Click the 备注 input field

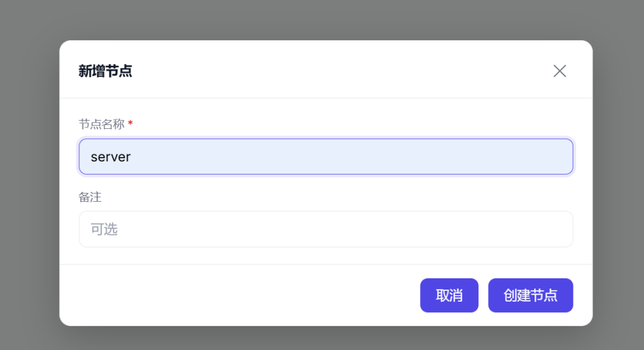tap(326, 229)
